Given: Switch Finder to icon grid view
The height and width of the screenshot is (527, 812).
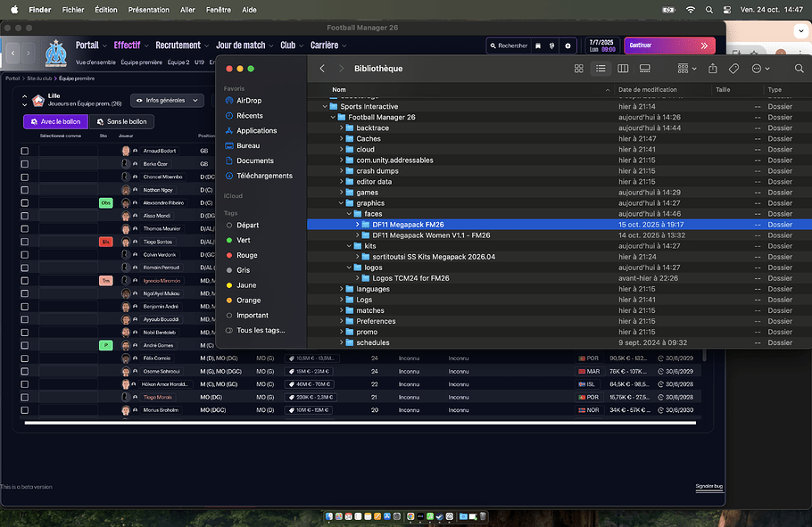Looking at the screenshot, I should click(x=578, y=69).
